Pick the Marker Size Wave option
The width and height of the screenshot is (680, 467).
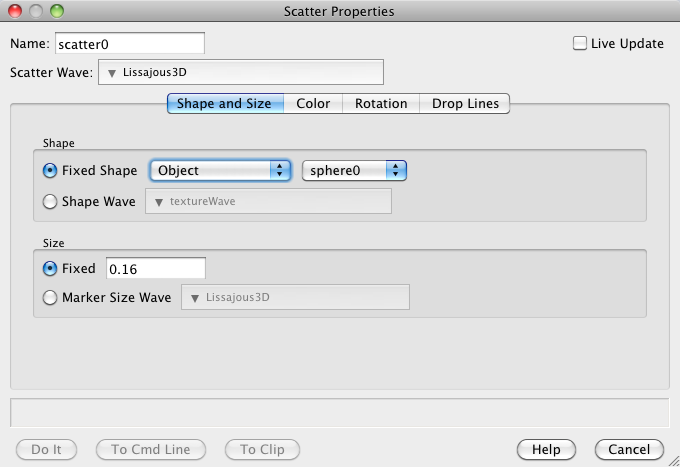click(51, 297)
